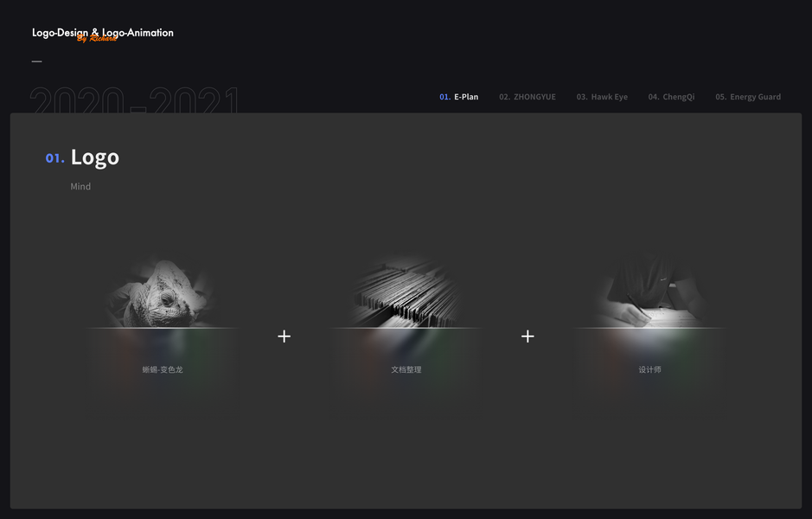This screenshot has width=812, height=519.
Task: Click the orange By Richard signature
Action: coord(97,38)
